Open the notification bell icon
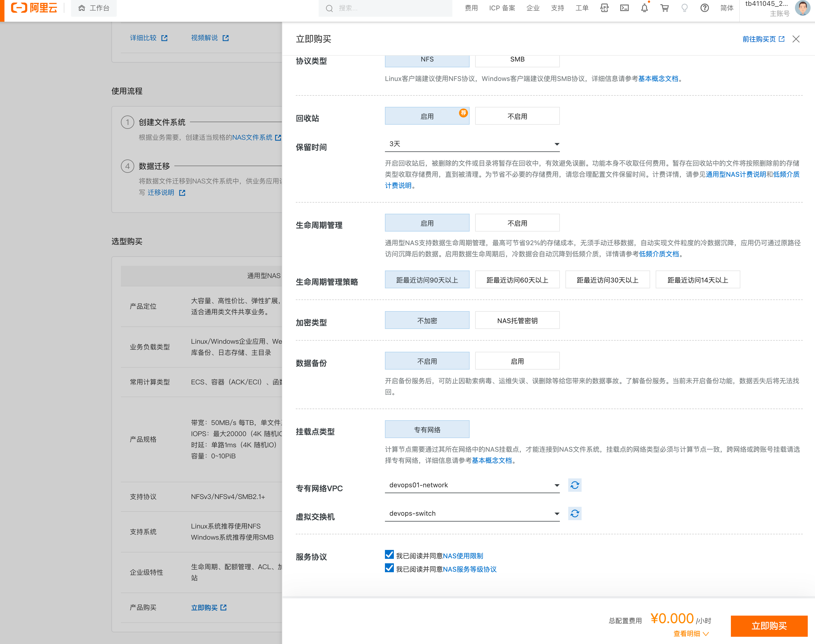The width and height of the screenshot is (815, 644). click(645, 8)
